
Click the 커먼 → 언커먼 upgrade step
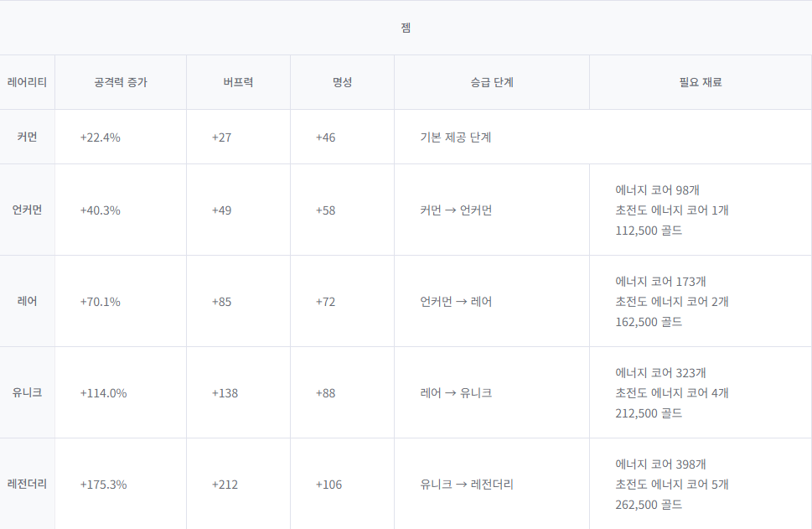pos(456,210)
